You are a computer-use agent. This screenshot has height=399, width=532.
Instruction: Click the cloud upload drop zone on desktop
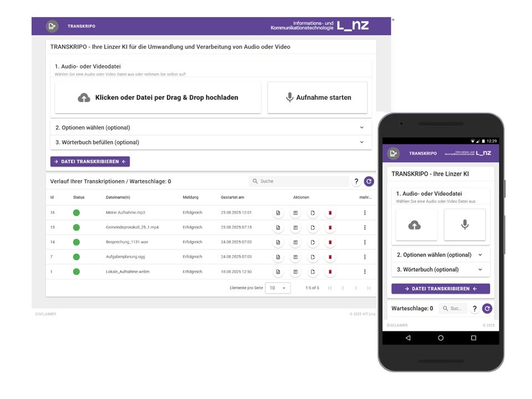(158, 98)
